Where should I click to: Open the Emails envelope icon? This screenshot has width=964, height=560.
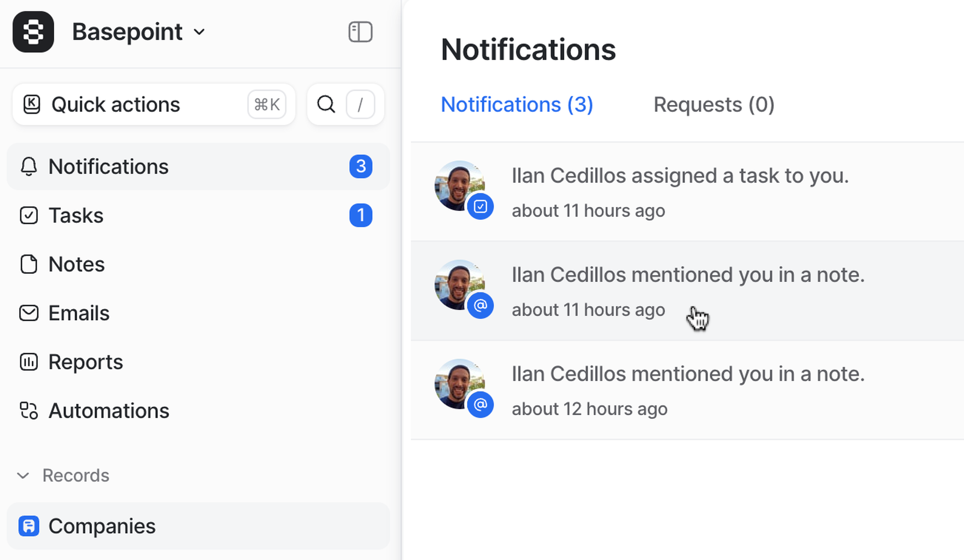point(29,313)
